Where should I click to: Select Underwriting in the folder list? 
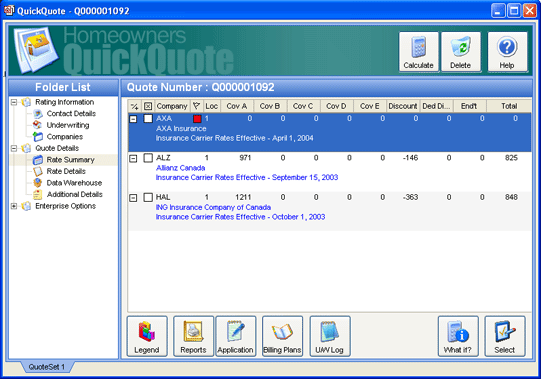[68, 125]
